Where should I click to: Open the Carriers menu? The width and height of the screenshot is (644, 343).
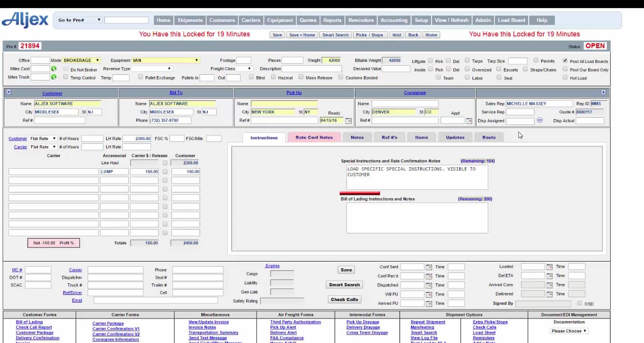251,20
